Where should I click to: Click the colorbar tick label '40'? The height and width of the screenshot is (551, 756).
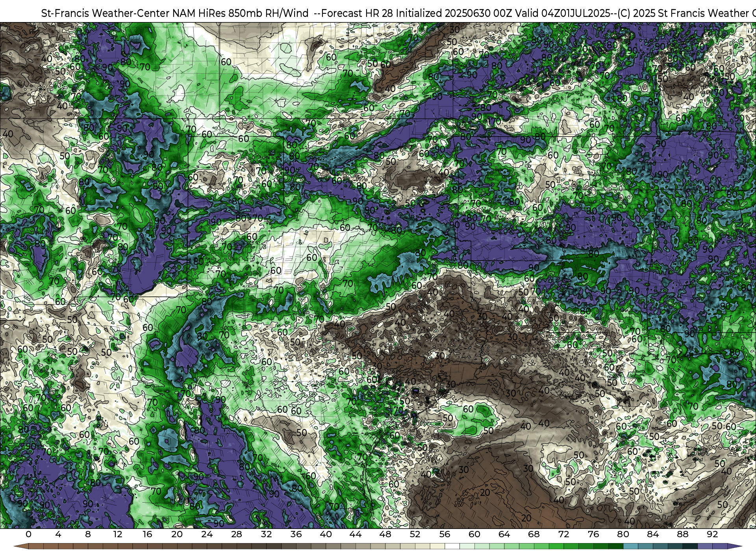[326, 534]
